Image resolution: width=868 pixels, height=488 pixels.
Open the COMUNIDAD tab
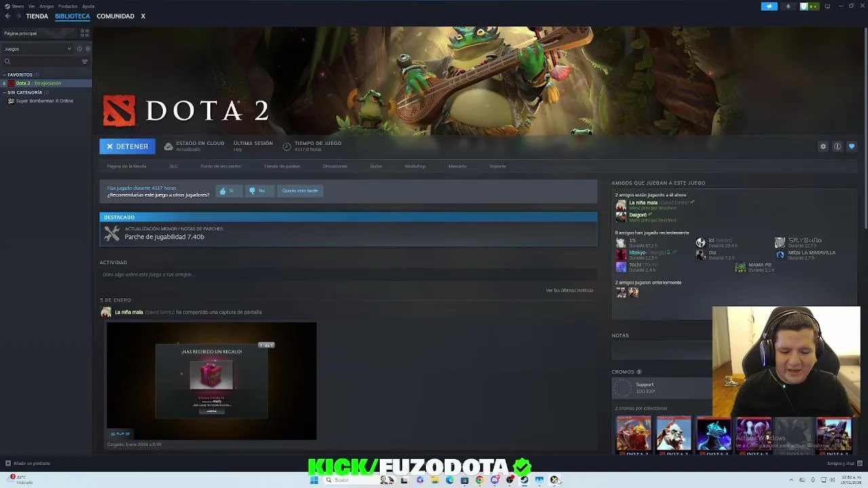[x=115, y=16]
